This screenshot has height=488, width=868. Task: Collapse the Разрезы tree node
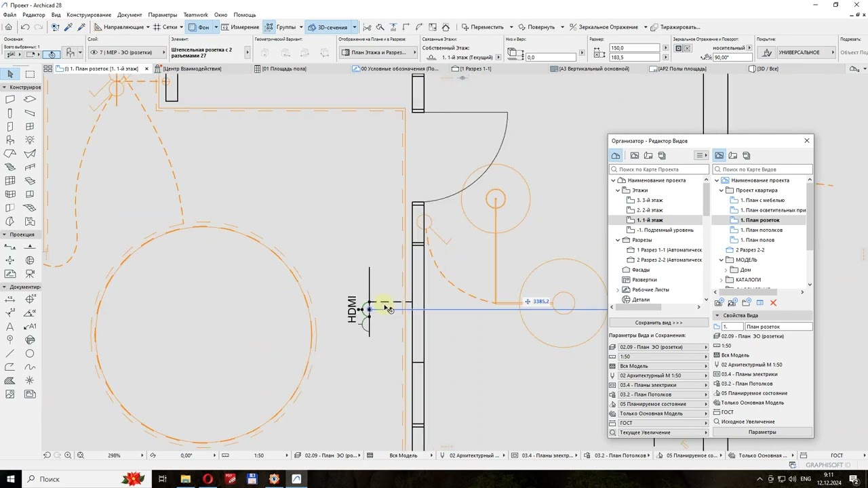point(618,240)
